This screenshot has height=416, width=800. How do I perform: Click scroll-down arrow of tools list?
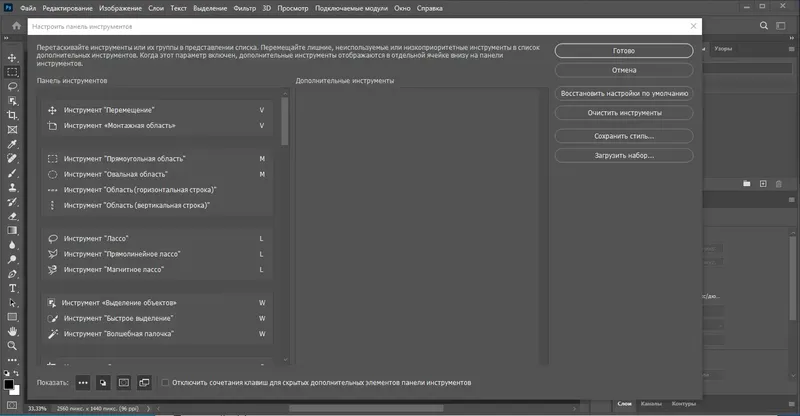[285, 360]
